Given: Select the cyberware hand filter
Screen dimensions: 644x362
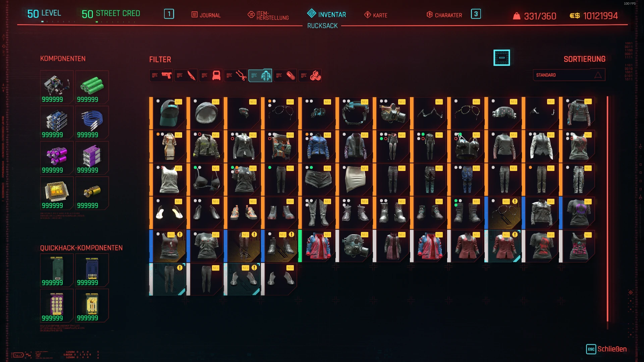Looking at the screenshot, I should pos(235,76).
